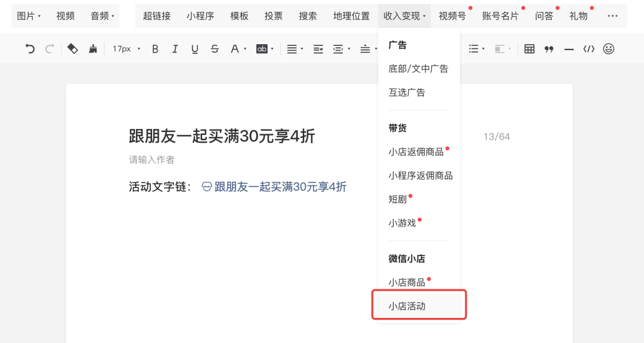Expand the 图片 insert dropdown
The height and width of the screenshot is (343, 644).
[29, 16]
